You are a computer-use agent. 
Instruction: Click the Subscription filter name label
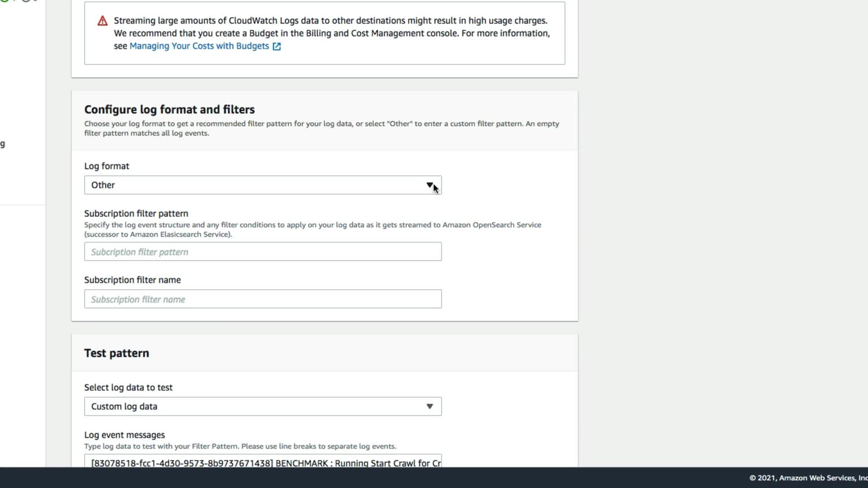coord(132,280)
